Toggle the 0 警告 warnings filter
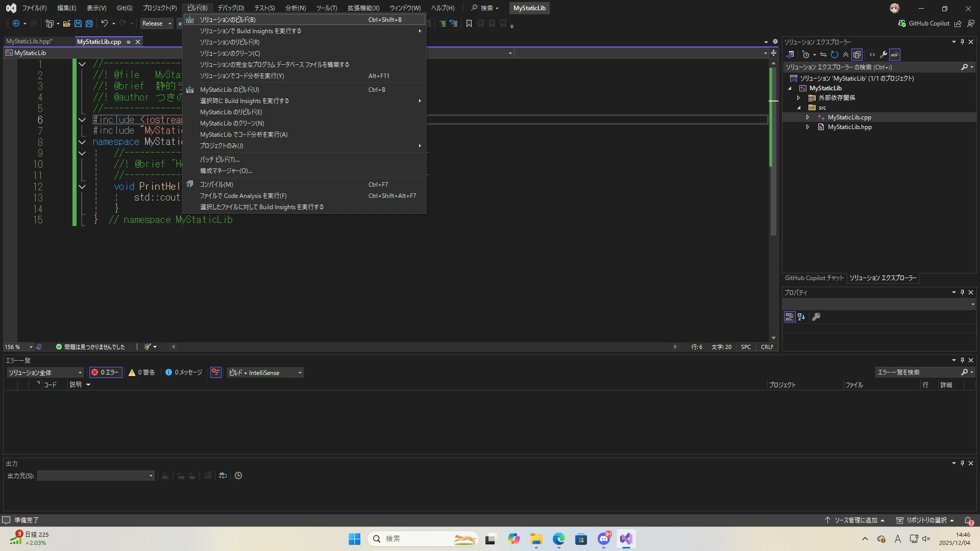Viewport: 980px width, 551px height. pos(141,372)
